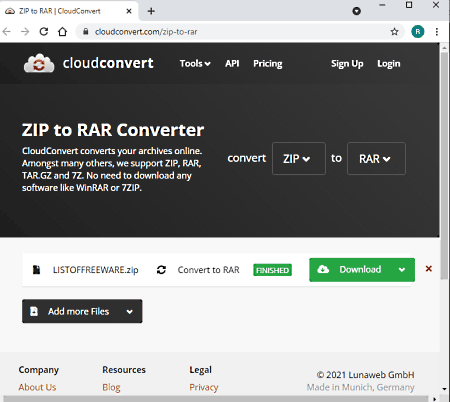Open the Chrome three-dot menu
Screen dimensions: 450x402
(437, 32)
